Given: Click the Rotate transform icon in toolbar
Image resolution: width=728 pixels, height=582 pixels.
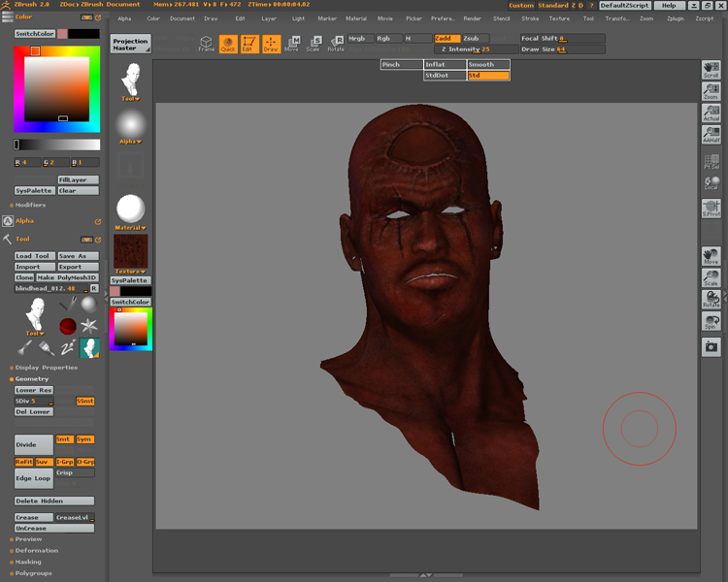Looking at the screenshot, I should [x=336, y=44].
